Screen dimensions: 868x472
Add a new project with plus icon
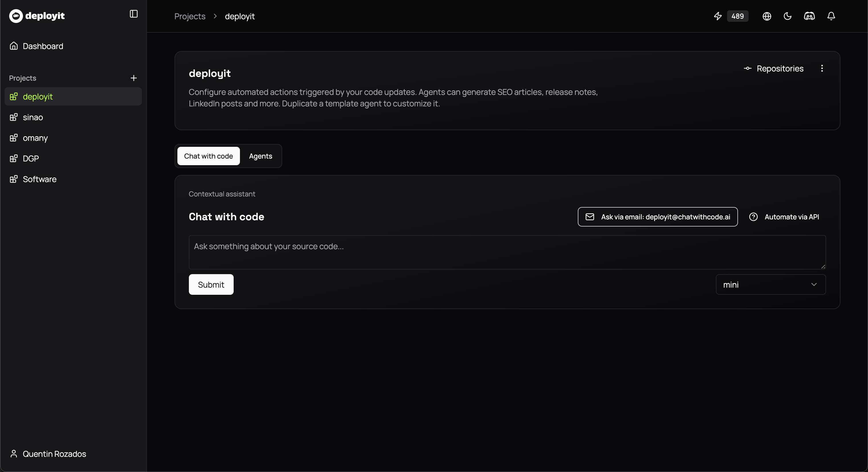pos(133,78)
